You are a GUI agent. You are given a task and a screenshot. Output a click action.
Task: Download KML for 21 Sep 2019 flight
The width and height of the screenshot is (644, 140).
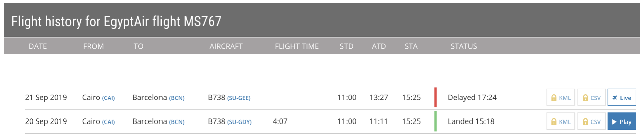point(561,98)
